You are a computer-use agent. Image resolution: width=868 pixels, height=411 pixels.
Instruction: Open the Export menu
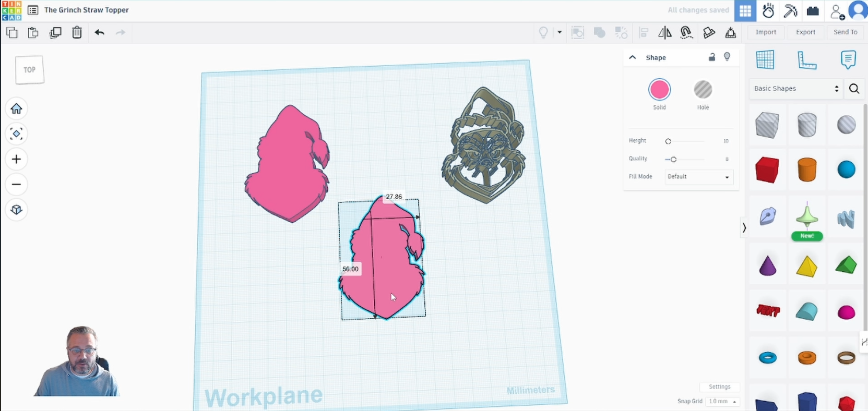click(x=805, y=32)
